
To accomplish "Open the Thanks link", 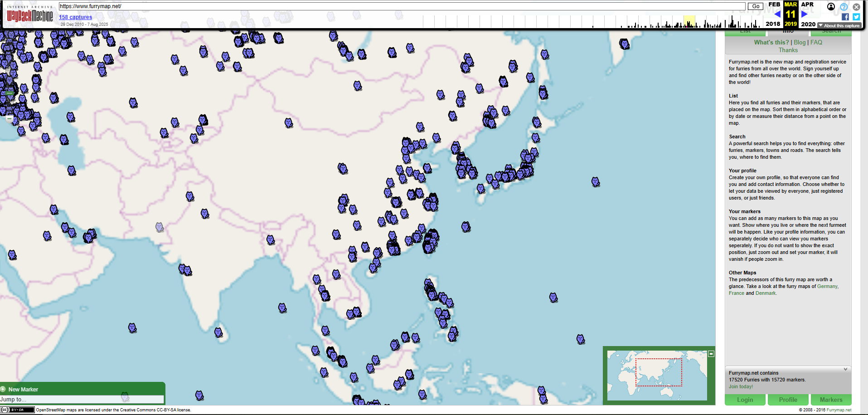I will pyautogui.click(x=788, y=50).
